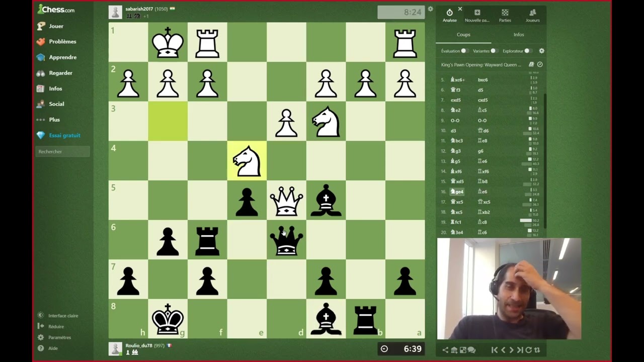Viewport: 644px width, 362px height.
Task: Click the library bank icon
Action: [x=454, y=350]
